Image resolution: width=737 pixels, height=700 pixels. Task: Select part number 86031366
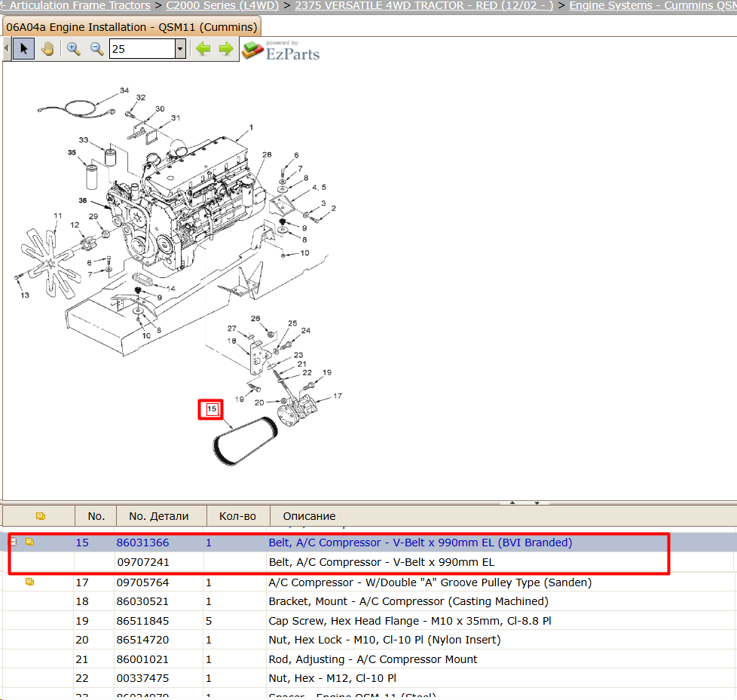point(142,543)
